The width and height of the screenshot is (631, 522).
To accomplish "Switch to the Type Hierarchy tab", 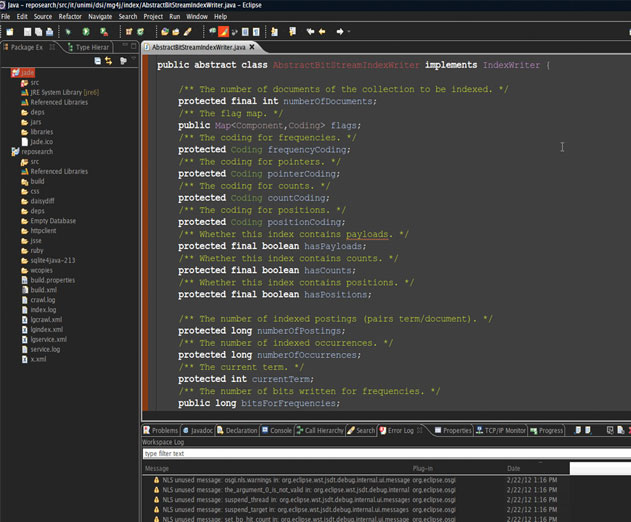I will click(x=89, y=47).
